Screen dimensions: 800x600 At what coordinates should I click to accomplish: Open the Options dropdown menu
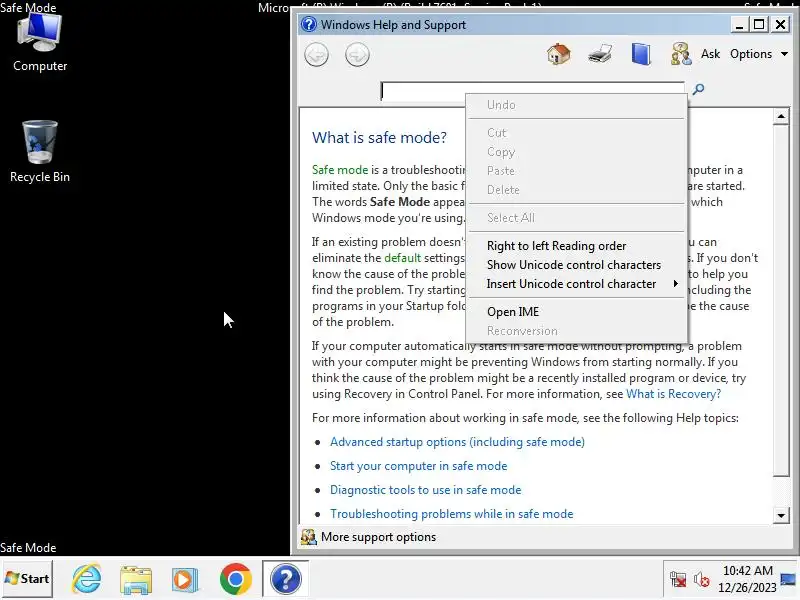click(759, 54)
